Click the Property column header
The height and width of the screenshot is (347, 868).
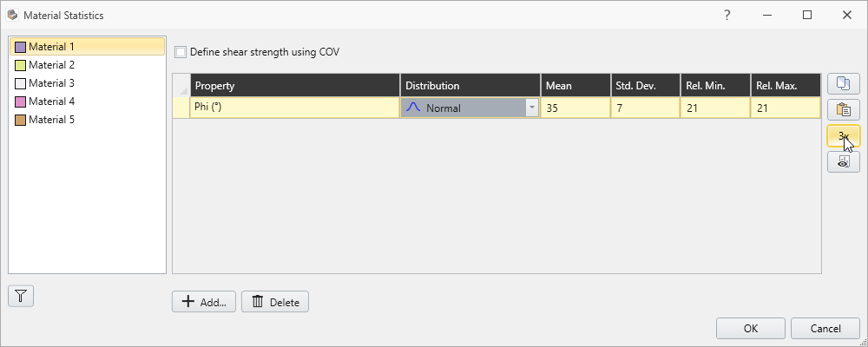(295, 86)
